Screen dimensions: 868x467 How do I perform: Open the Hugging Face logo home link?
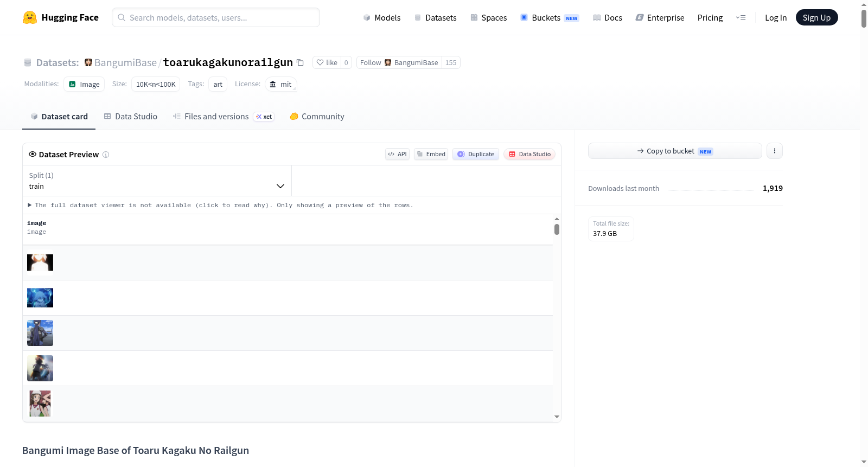61,17
